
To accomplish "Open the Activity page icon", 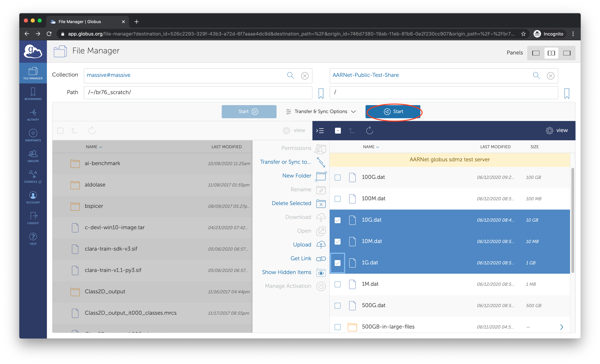I will click(33, 114).
